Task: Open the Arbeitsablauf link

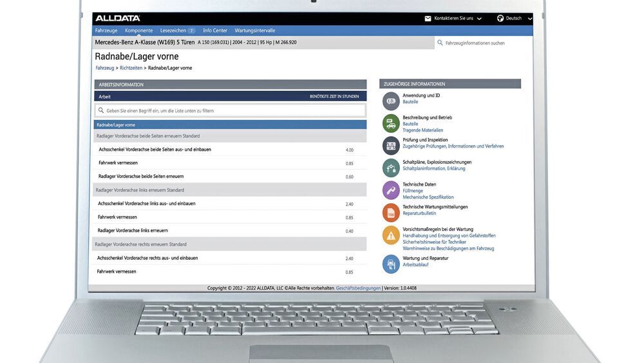Action: 415,265
